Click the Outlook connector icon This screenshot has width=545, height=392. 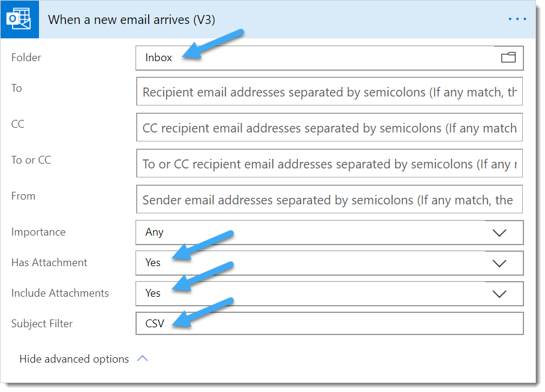pyautogui.click(x=19, y=19)
